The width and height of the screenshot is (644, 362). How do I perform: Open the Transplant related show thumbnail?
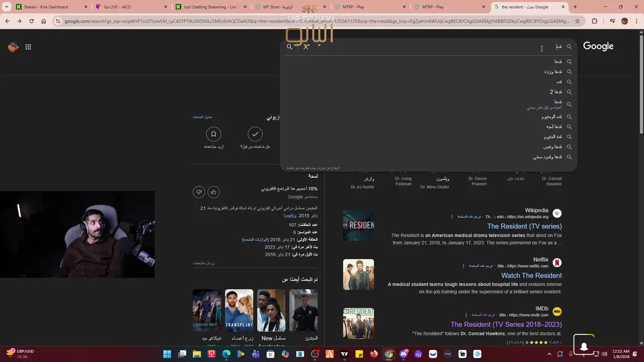tap(239, 310)
